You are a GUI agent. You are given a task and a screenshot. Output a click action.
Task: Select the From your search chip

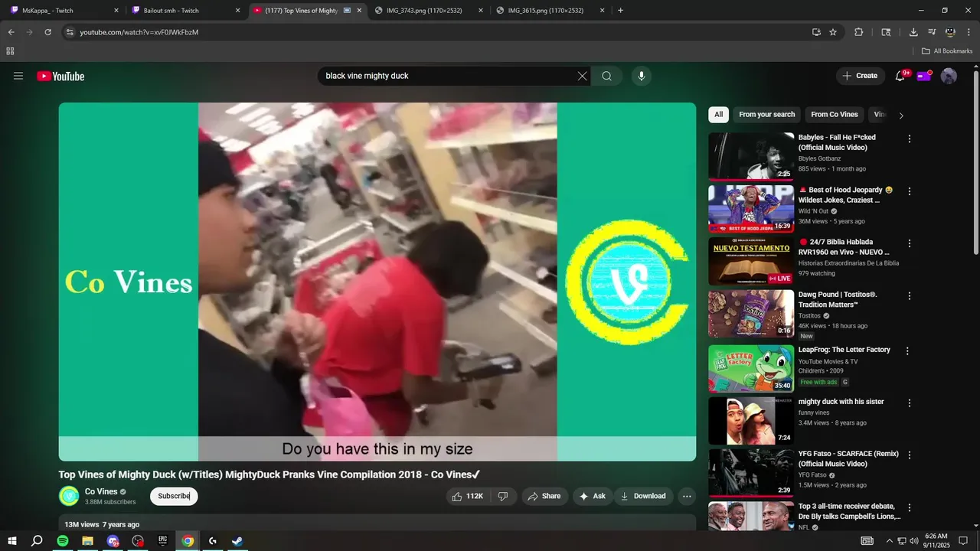point(766,115)
